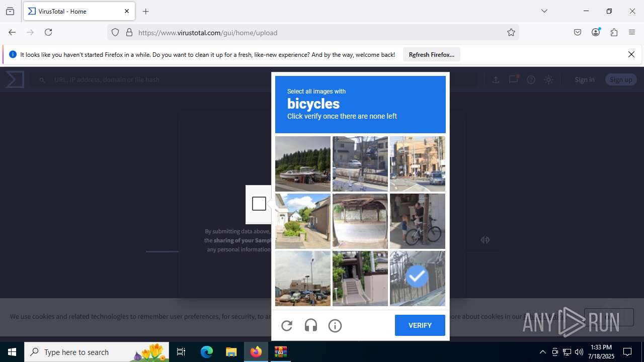The image size is (644, 362).
Task: Select the wooden carport shelter image tile
Action: coord(360,221)
